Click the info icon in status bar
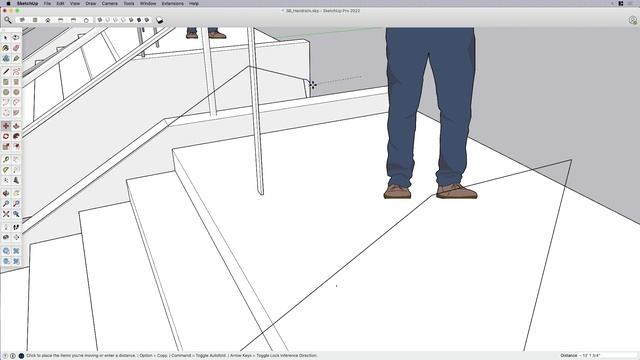Screen dimensions: 640x360 [x=13, y=356]
